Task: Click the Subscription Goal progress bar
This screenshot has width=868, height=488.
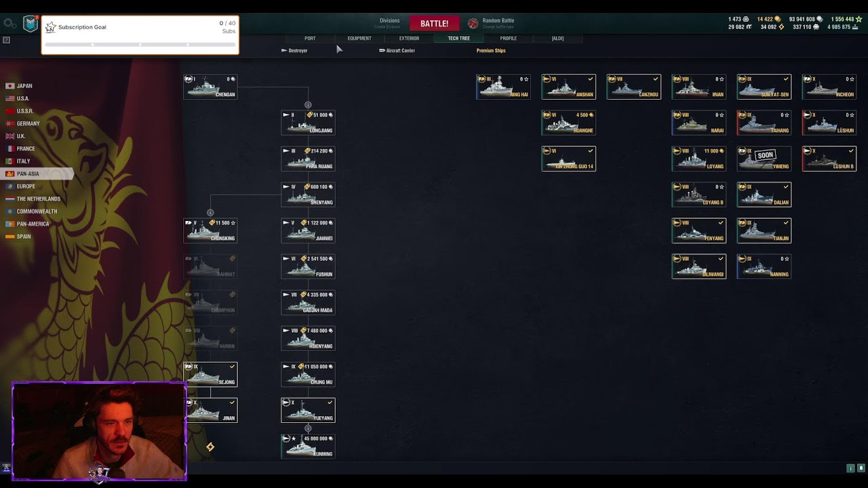Action: point(140,45)
